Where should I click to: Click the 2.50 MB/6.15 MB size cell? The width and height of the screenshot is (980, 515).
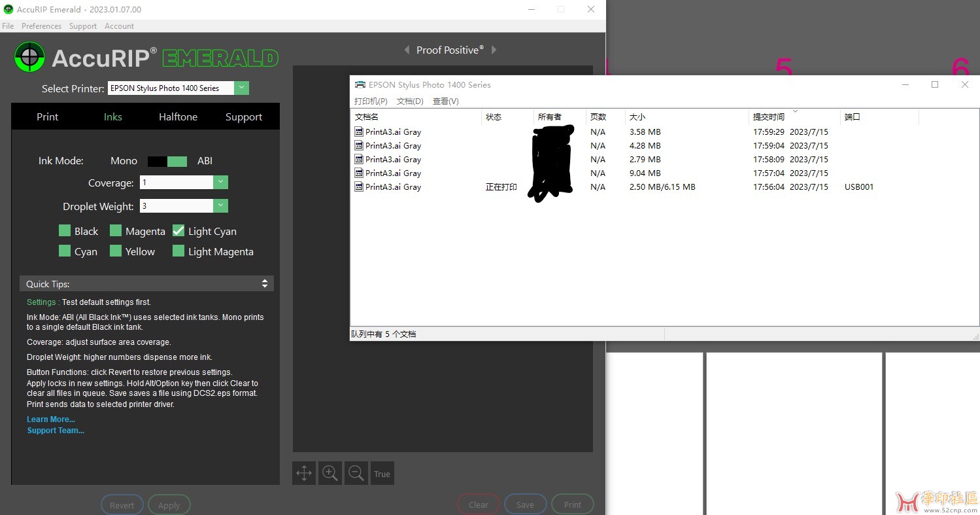662,186
